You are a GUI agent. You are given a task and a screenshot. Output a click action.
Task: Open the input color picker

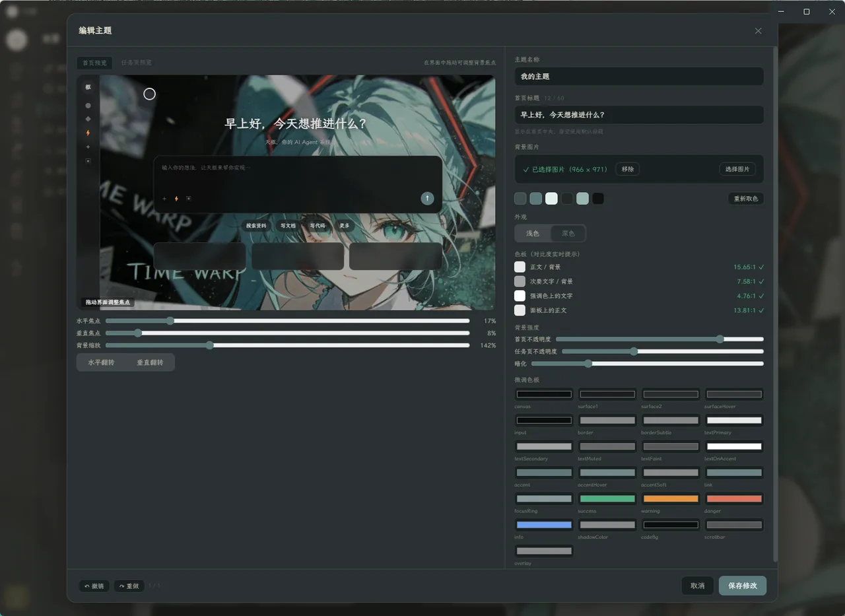click(x=544, y=421)
